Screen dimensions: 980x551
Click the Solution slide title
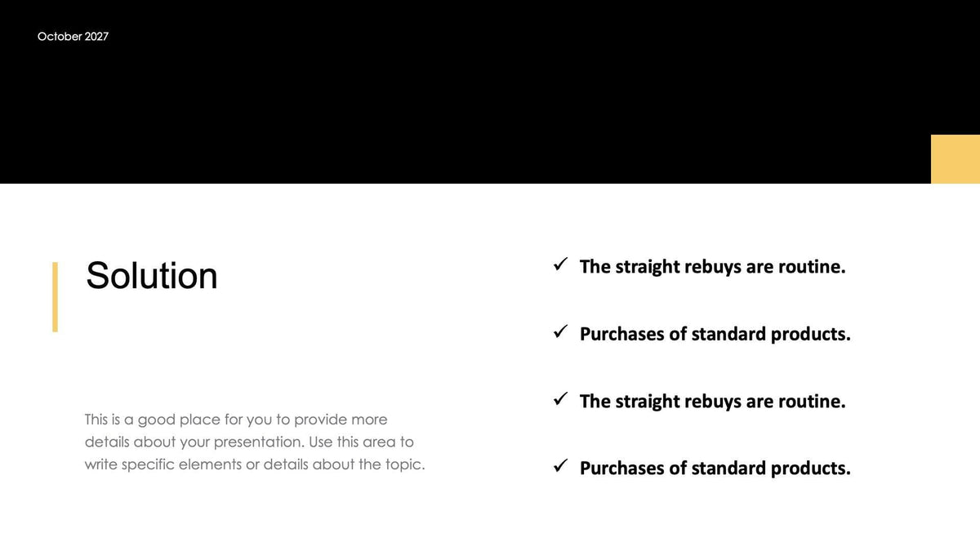[x=152, y=276]
